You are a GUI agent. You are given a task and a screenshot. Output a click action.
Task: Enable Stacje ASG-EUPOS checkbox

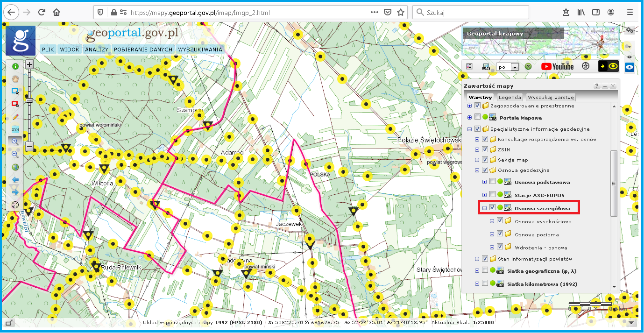click(x=492, y=194)
